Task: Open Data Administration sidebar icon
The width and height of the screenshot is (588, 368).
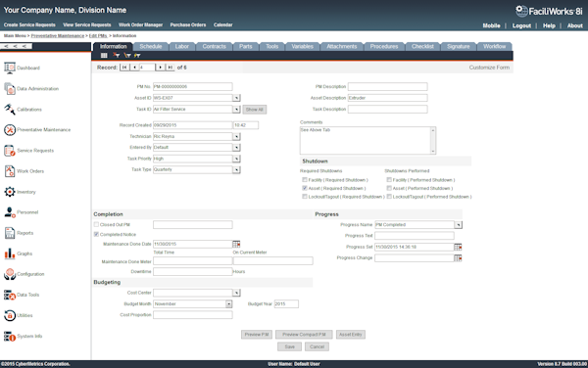Action: (x=10, y=89)
